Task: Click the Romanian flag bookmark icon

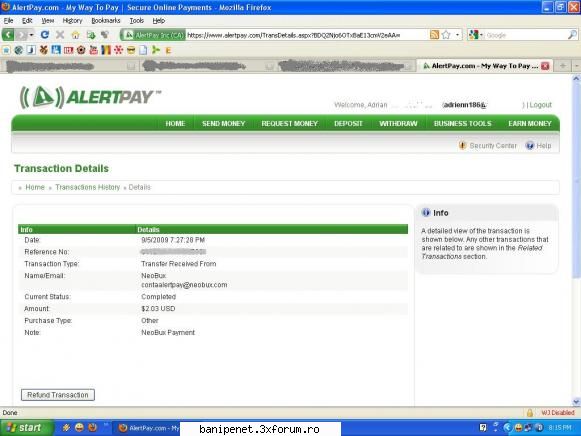Action: [106, 50]
